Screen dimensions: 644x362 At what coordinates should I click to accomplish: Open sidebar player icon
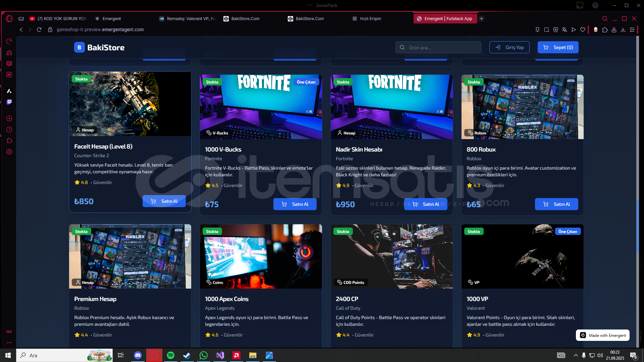point(9,119)
